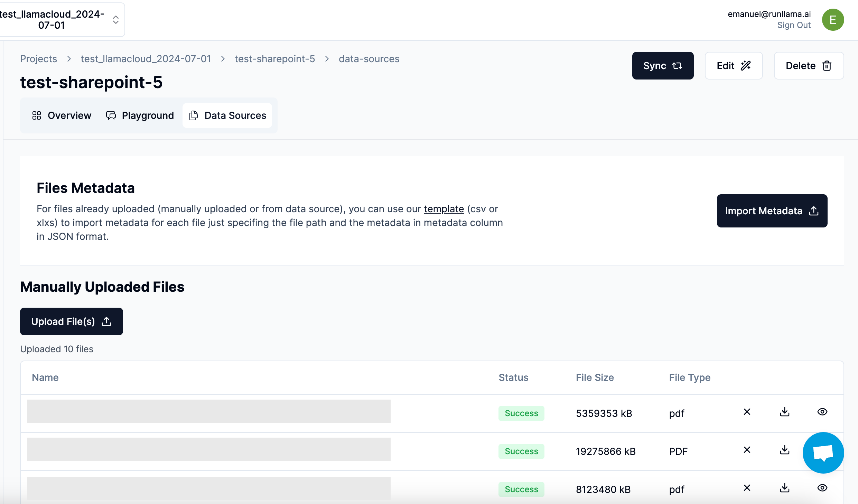Select the Data Sources tab
This screenshot has width=858, height=504.
(x=227, y=115)
